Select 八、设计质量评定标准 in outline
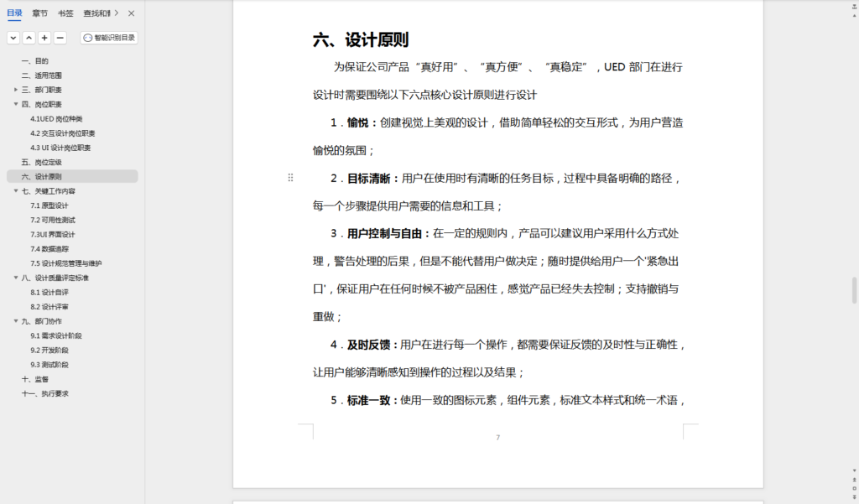The height and width of the screenshot is (504, 859). (x=55, y=278)
